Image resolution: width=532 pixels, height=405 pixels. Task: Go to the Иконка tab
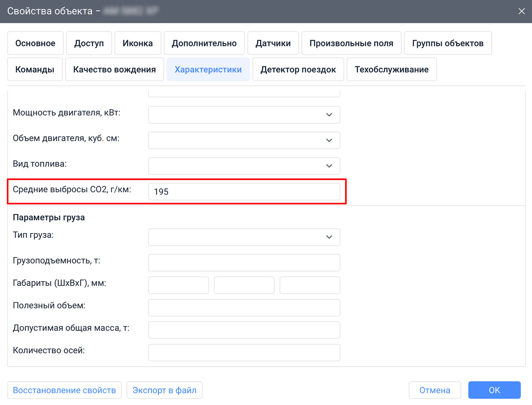pyautogui.click(x=138, y=43)
